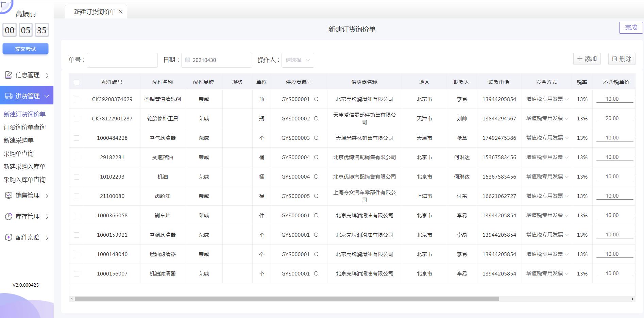The width and height of the screenshot is (644, 318).
Task: Open 发票方式 dropdown for 空气滤清器 row
Action: coord(547,138)
